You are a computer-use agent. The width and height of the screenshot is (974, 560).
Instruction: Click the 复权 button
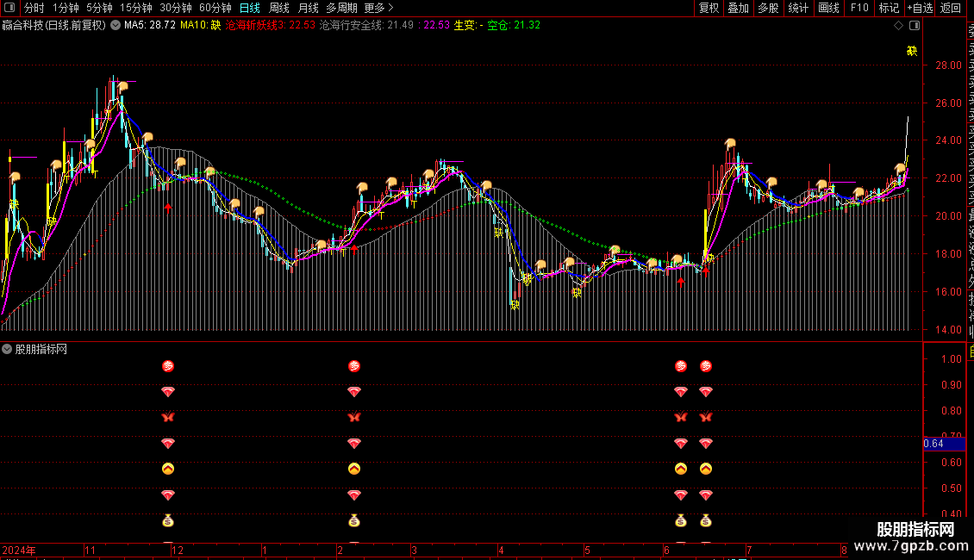(x=709, y=8)
